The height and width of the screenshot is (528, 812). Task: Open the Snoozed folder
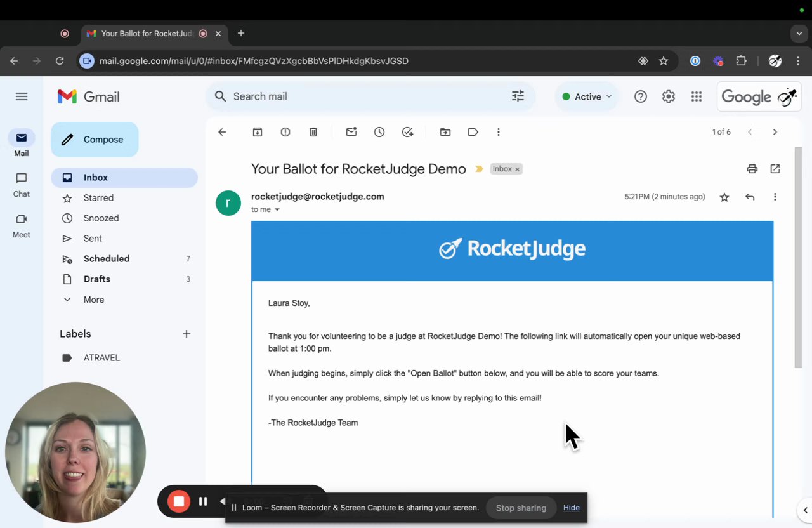point(124,218)
